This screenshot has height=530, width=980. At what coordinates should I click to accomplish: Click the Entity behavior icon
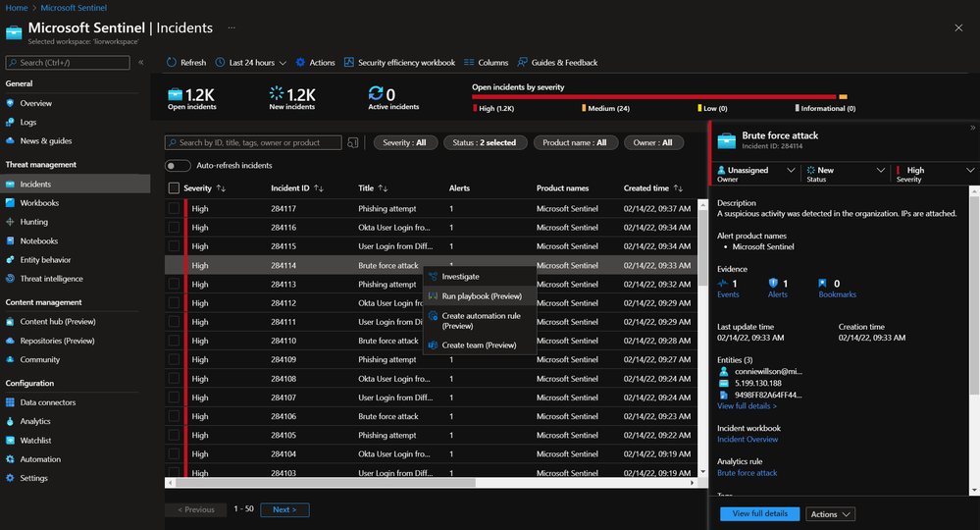click(x=10, y=259)
